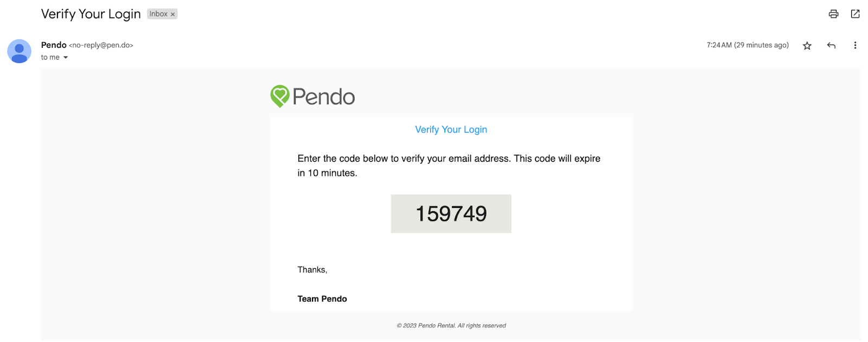Reply to Pendo using the arrow icon

831,46
